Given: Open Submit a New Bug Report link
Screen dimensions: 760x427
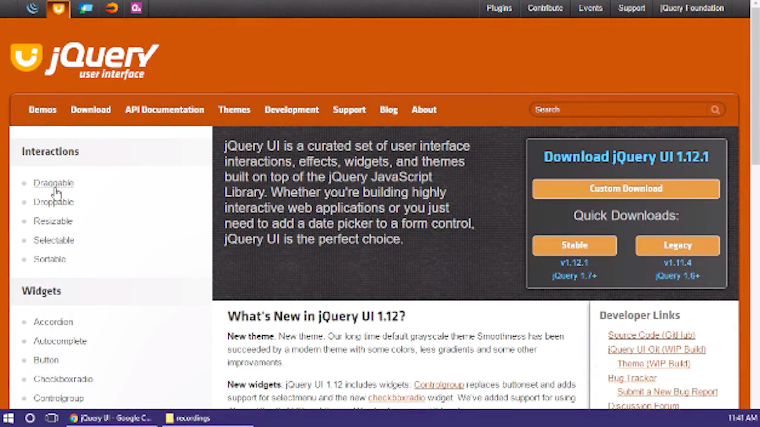Looking at the screenshot, I should click(667, 392).
